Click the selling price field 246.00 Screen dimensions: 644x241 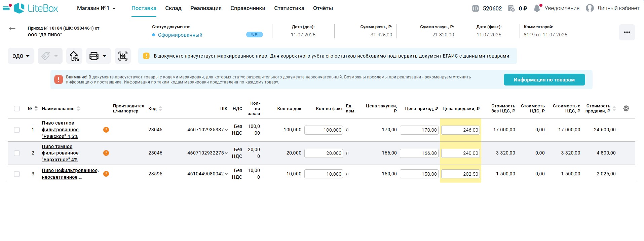tap(460, 130)
